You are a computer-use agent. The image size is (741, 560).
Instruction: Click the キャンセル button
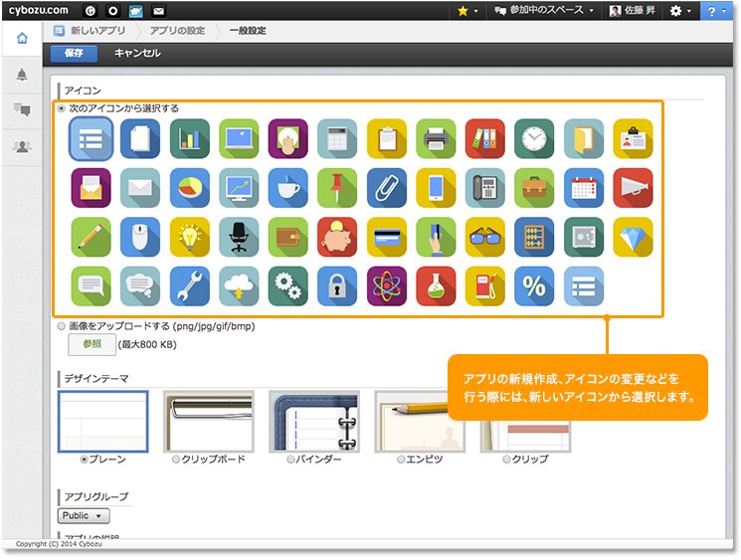(137, 53)
